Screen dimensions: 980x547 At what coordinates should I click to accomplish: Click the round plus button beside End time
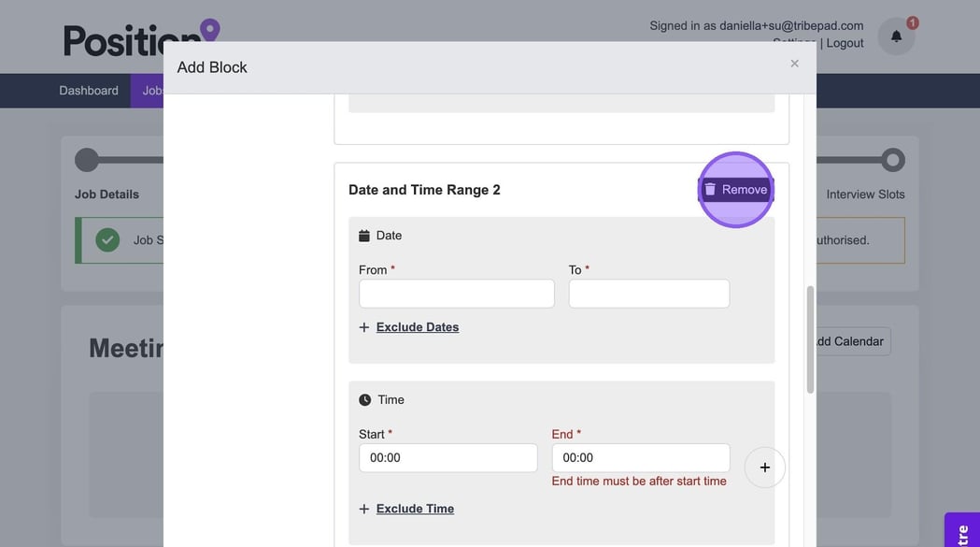pos(764,467)
